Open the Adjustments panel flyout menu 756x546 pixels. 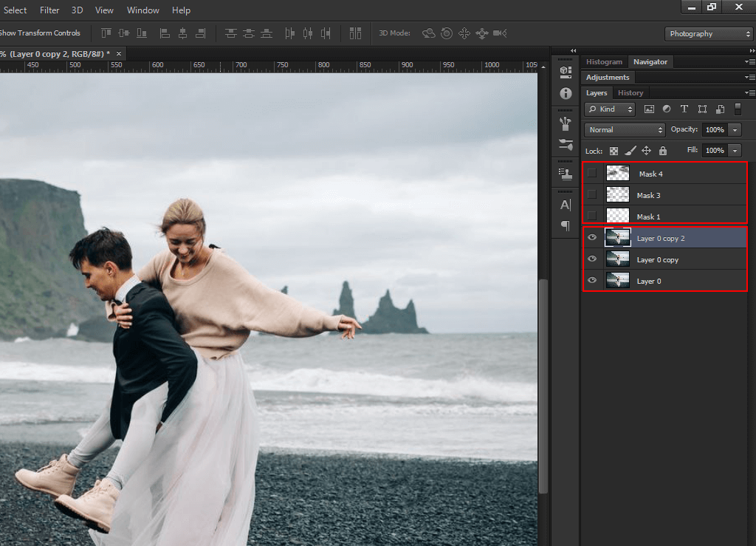click(x=750, y=77)
